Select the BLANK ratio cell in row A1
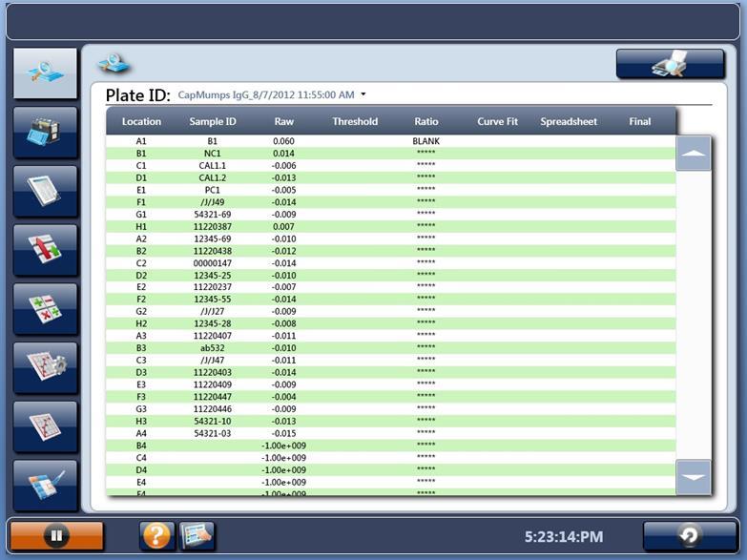The width and height of the screenshot is (747, 560). [425, 141]
